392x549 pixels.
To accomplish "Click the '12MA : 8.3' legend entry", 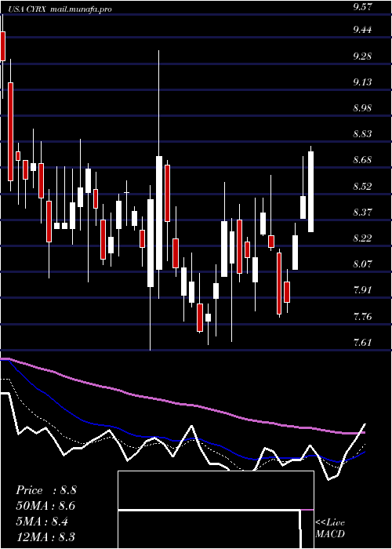I will (45, 536).
